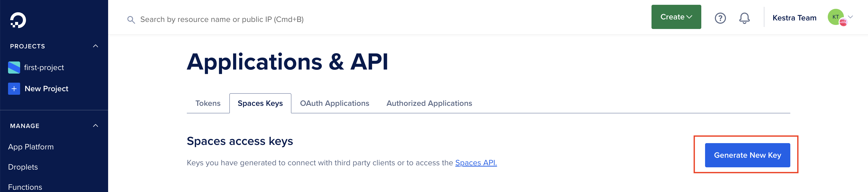Click the search magnifier icon
The image size is (868, 192).
tap(131, 20)
